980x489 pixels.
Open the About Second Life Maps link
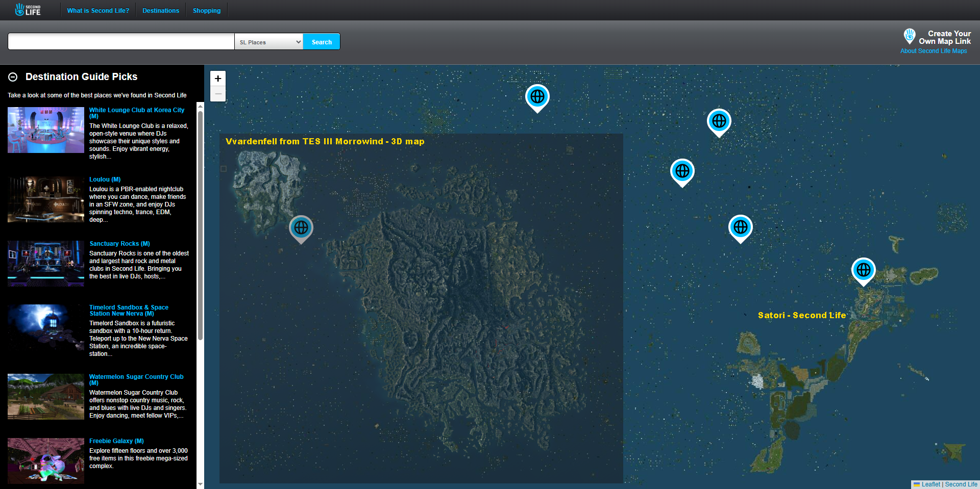pyautogui.click(x=934, y=51)
